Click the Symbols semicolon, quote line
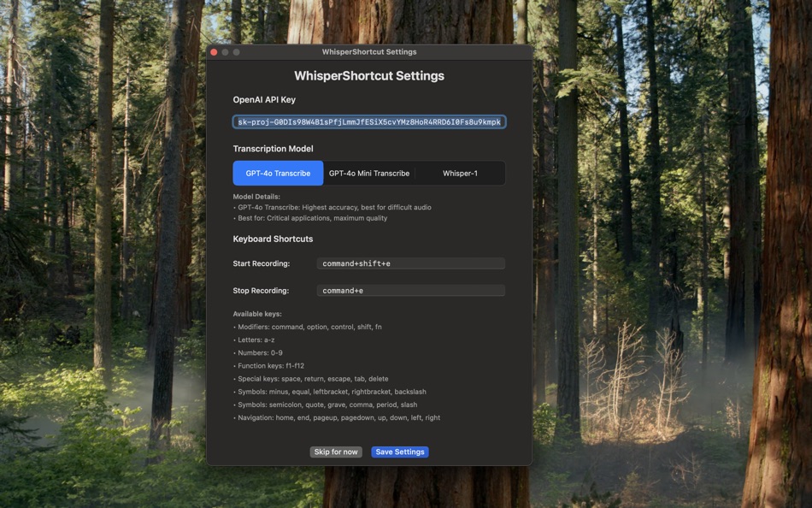The image size is (812, 508). coord(325,405)
